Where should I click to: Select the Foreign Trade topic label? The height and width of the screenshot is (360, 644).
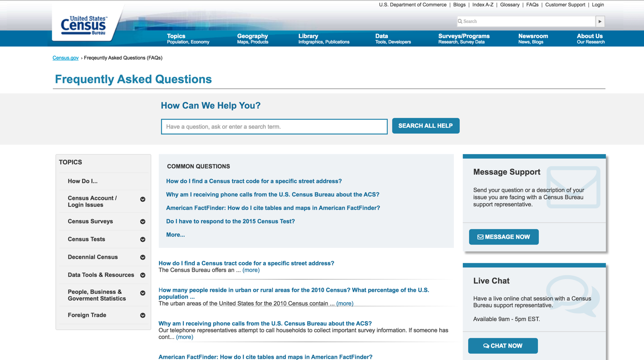point(87,315)
